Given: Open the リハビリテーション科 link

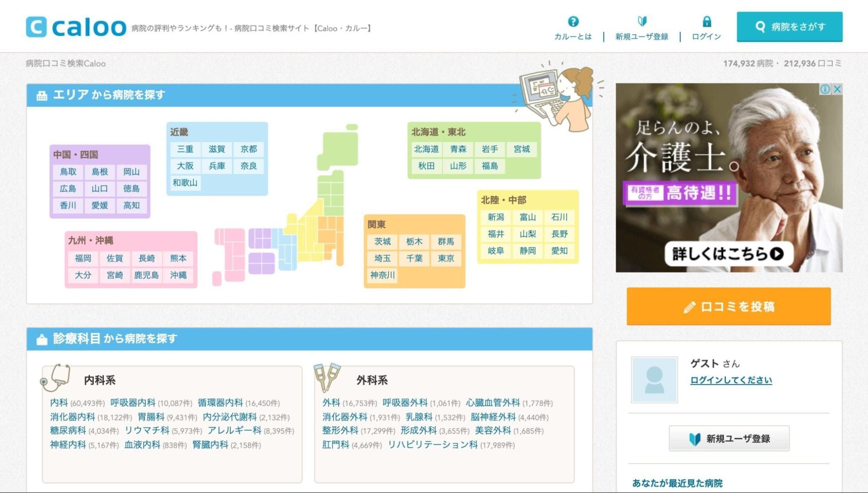Looking at the screenshot, I should click(432, 445).
